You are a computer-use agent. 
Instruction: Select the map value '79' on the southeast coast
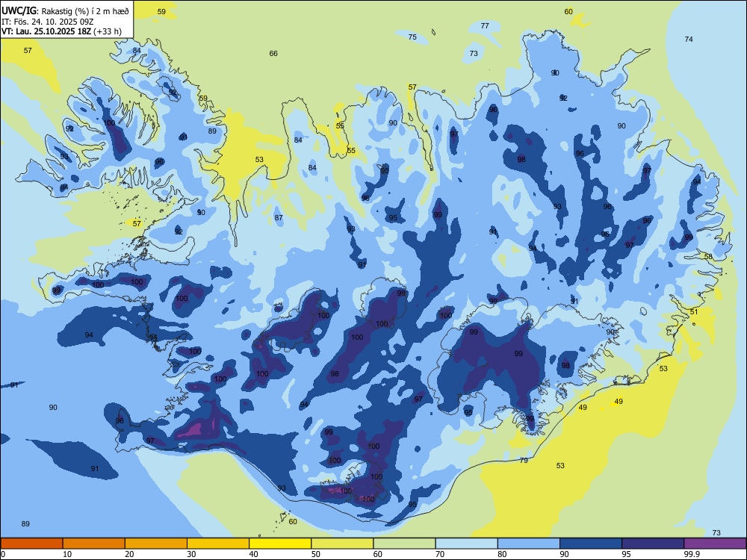(524, 461)
